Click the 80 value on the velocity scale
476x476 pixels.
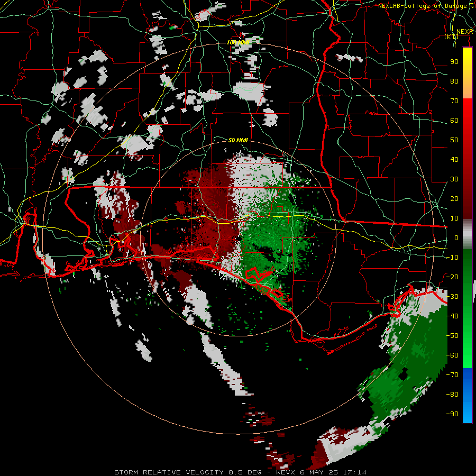pyautogui.click(x=454, y=81)
